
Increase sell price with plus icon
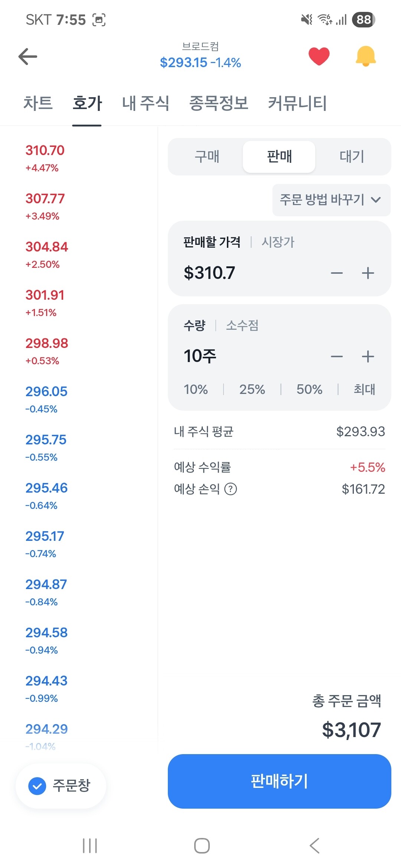click(x=368, y=273)
